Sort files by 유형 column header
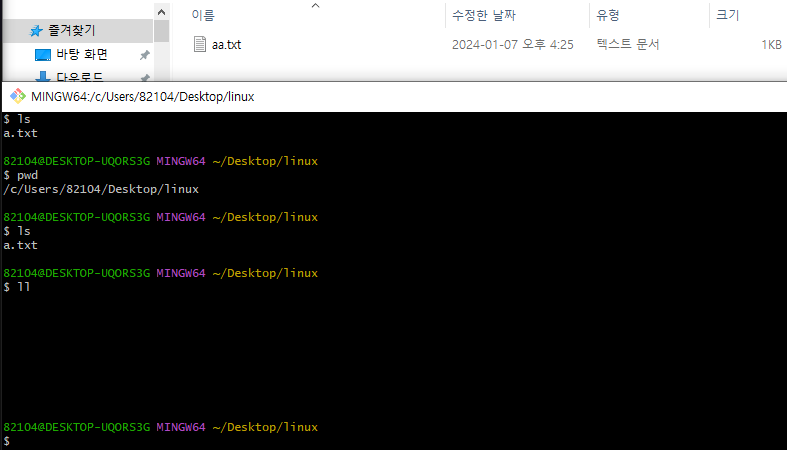The image size is (787, 450). click(608, 15)
